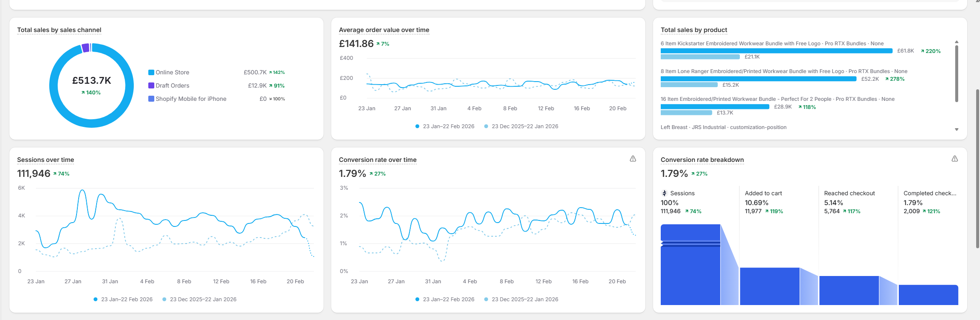Open the Total sales by sales channel report

pyautogui.click(x=59, y=30)
